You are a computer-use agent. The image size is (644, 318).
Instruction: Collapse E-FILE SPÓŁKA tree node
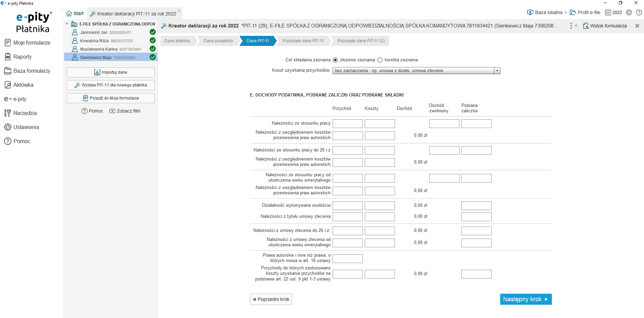coord(67,24)
